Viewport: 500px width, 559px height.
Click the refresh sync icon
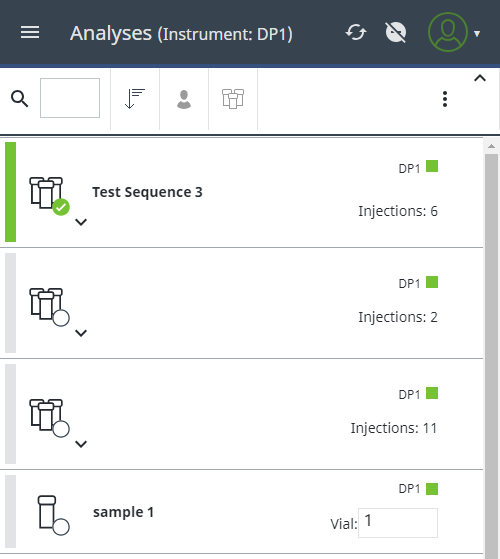point(356,32)
